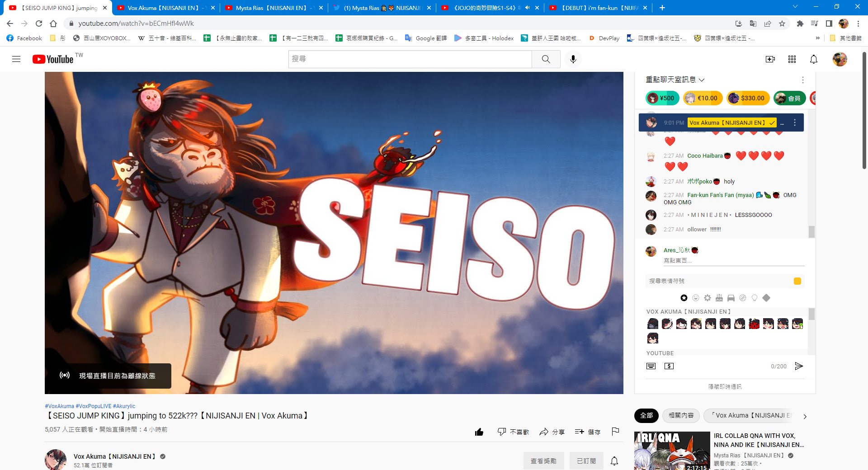Open pinned Vox Akuma message options

click(795, 122)
